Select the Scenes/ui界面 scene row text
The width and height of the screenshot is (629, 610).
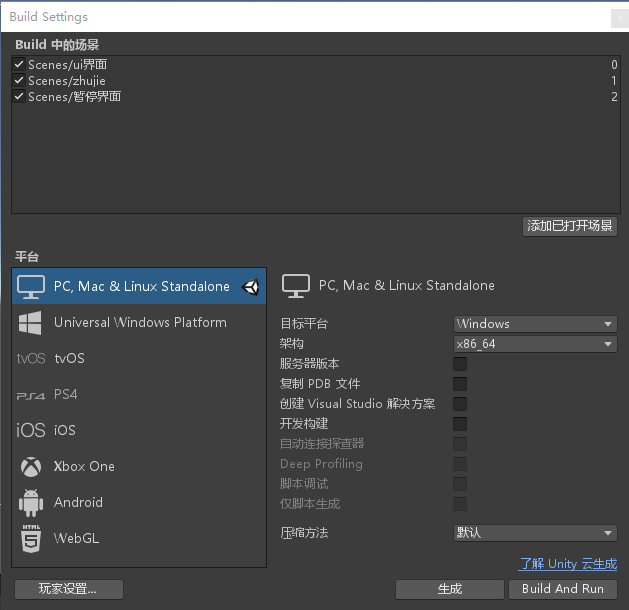pyautogui.click(x=67, y=65)
